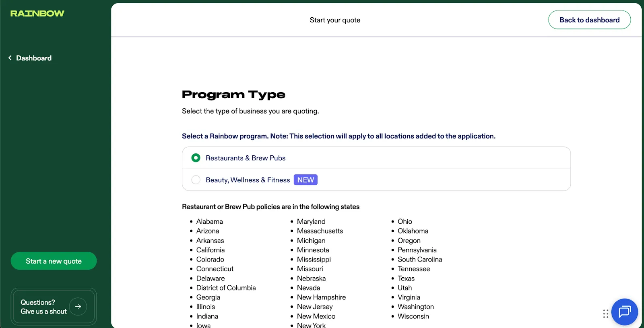Click the Program Type heading
This screenshot has width=644, height=328.
click(x=233, y=95)
